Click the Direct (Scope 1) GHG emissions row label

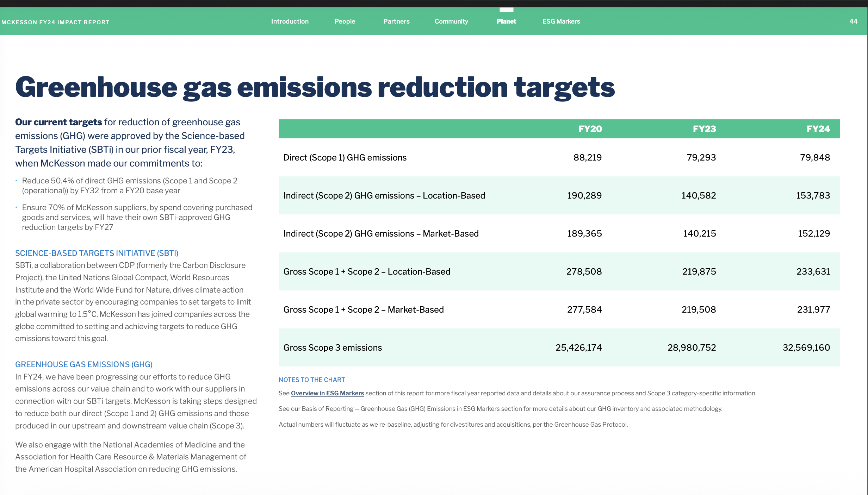point(345,157)
